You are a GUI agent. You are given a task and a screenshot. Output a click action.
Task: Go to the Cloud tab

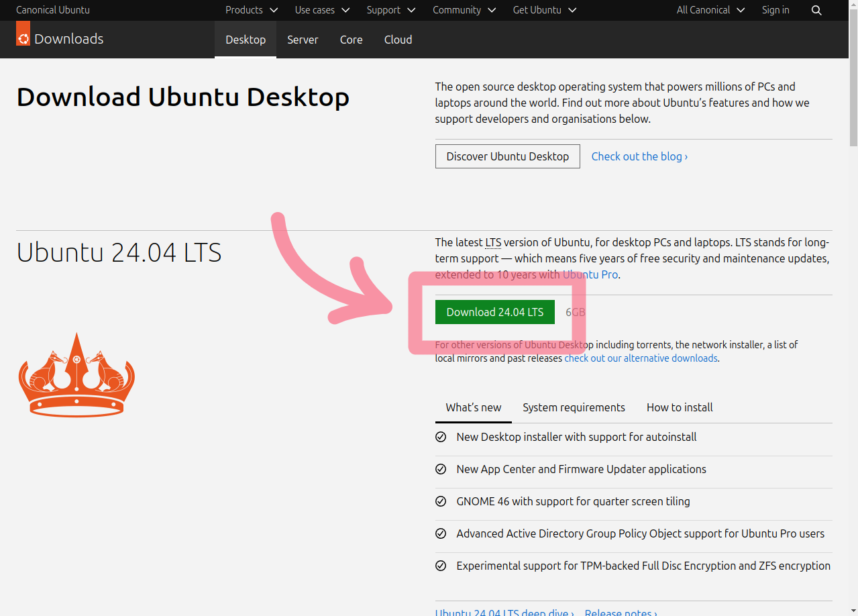(x=398, y=40)
